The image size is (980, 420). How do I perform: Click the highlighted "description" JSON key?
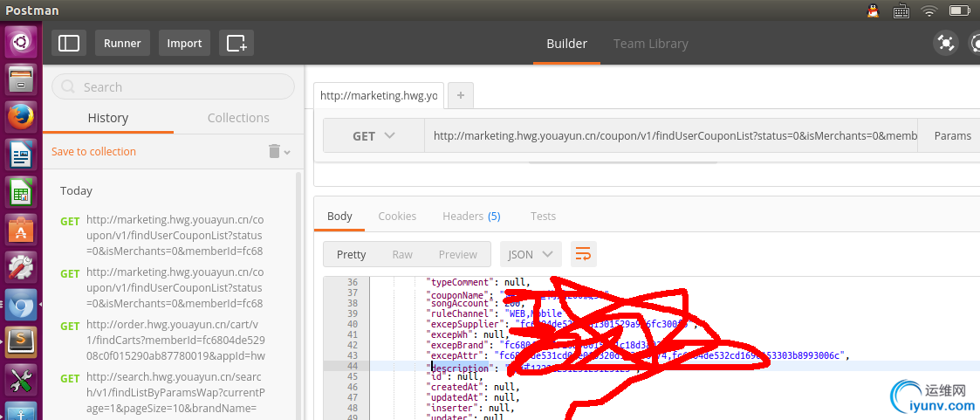461,368
